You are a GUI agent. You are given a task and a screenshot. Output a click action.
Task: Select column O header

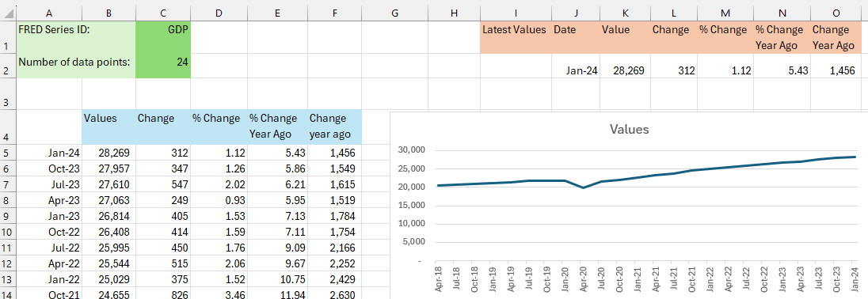coord(836,13)
